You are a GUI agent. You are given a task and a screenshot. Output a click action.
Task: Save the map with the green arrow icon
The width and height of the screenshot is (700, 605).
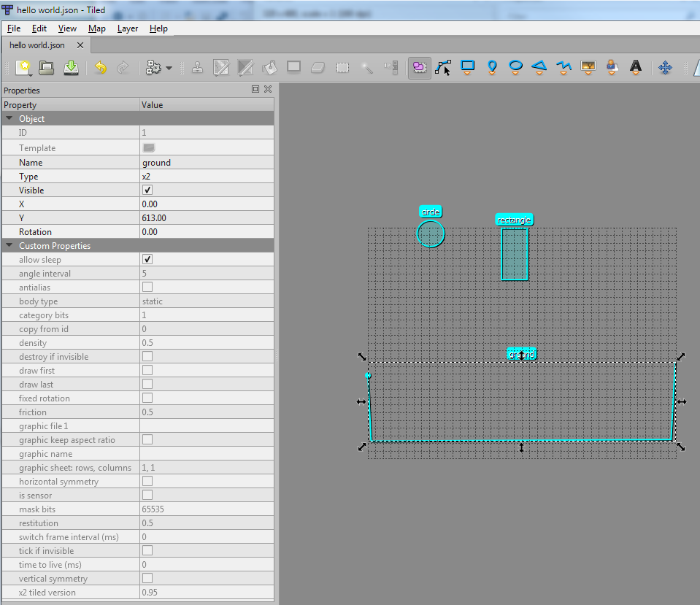tap(71, 68)
